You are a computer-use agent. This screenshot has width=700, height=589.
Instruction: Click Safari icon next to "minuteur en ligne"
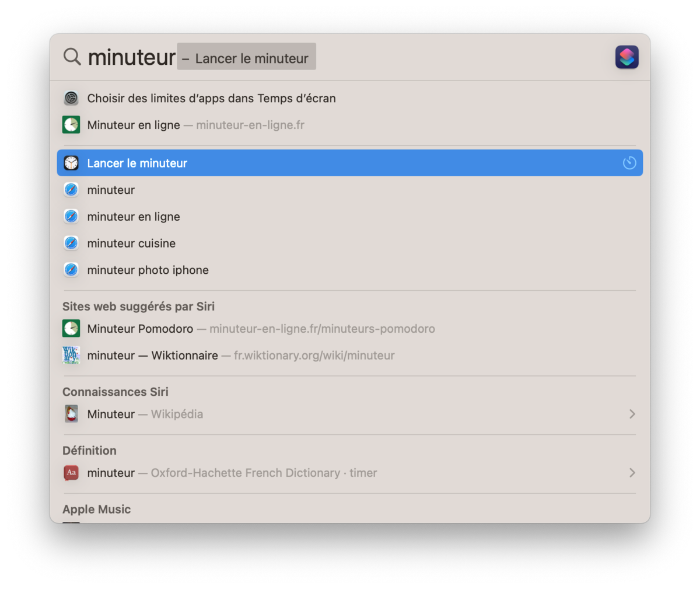pyautogui.click(x=71, y=217)
